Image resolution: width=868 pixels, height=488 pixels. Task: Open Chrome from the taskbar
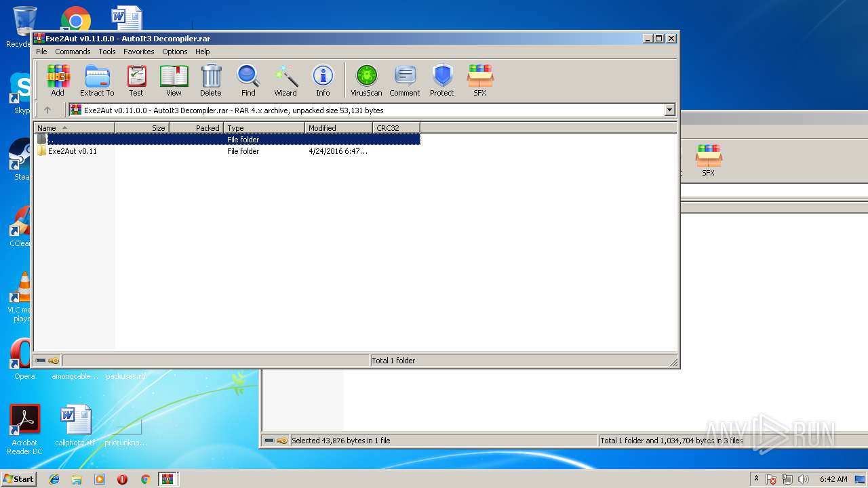tap(145, 479)
